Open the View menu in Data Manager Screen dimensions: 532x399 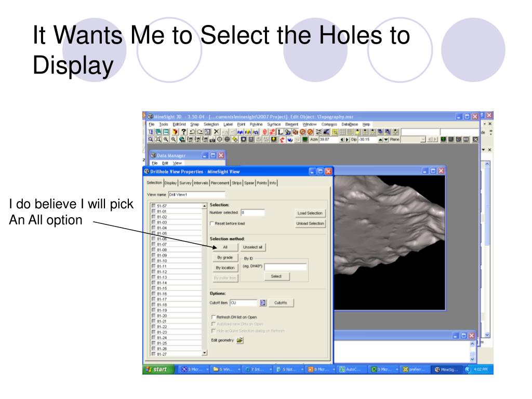click(177, 163)
